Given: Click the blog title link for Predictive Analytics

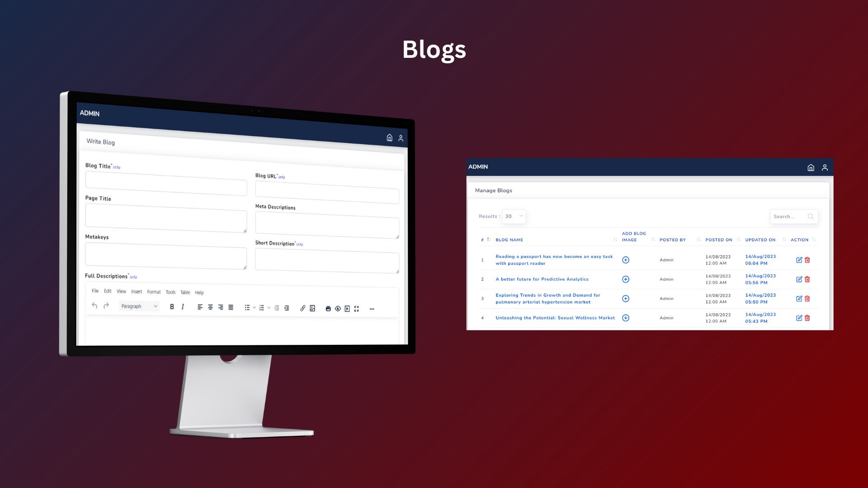Looking at the screenshot, I should point(542,279).
